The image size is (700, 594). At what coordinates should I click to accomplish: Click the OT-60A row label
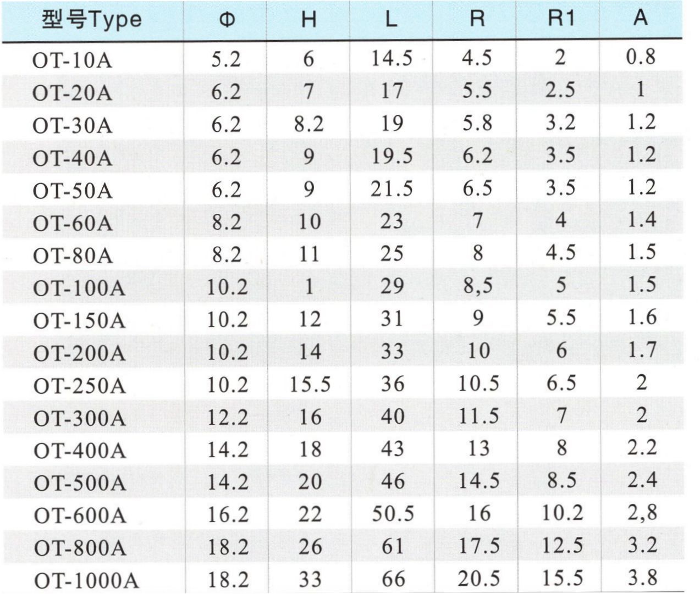point(72,224)
